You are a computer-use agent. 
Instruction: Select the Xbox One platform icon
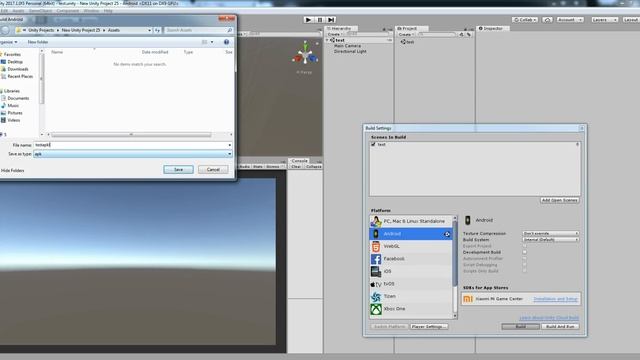tap(376, 309)
